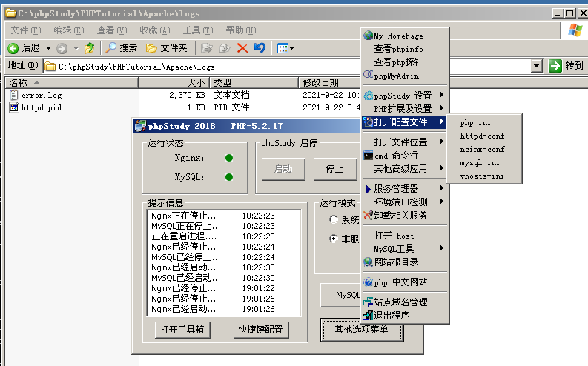
Task: Click the Back arrow icon in Explorer toolbar
Action: pos(13,48)
